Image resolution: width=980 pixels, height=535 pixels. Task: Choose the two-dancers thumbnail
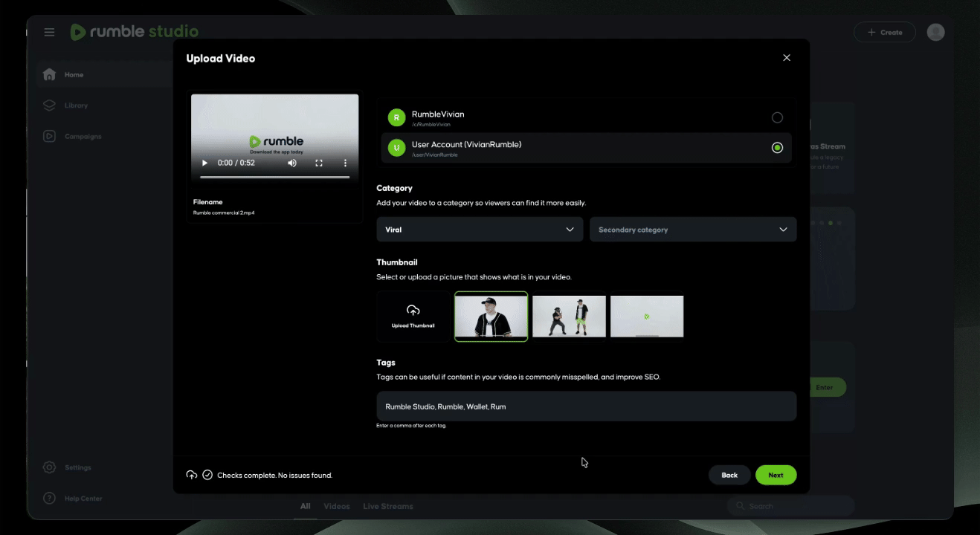[569, 317]
